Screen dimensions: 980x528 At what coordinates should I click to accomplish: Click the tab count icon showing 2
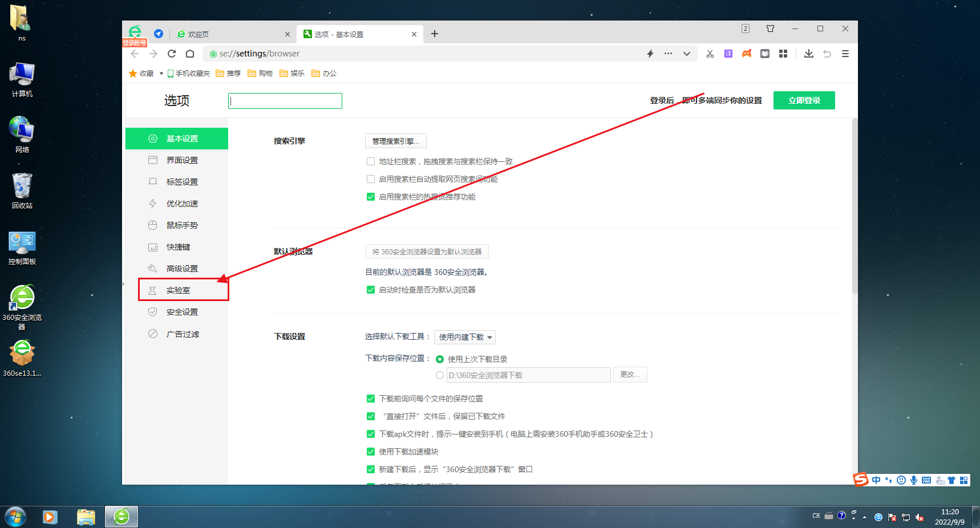[746, 29]
